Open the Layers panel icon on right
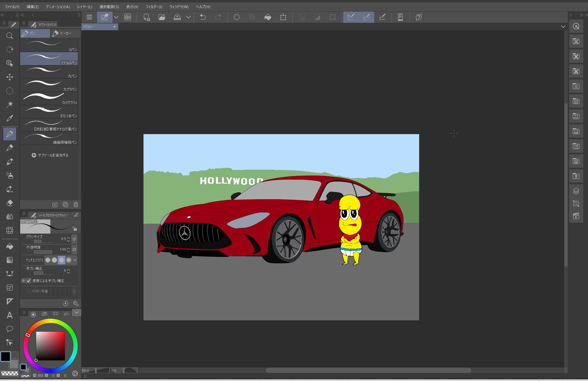This screenshot has height=381, width=588. coord(576,191)
